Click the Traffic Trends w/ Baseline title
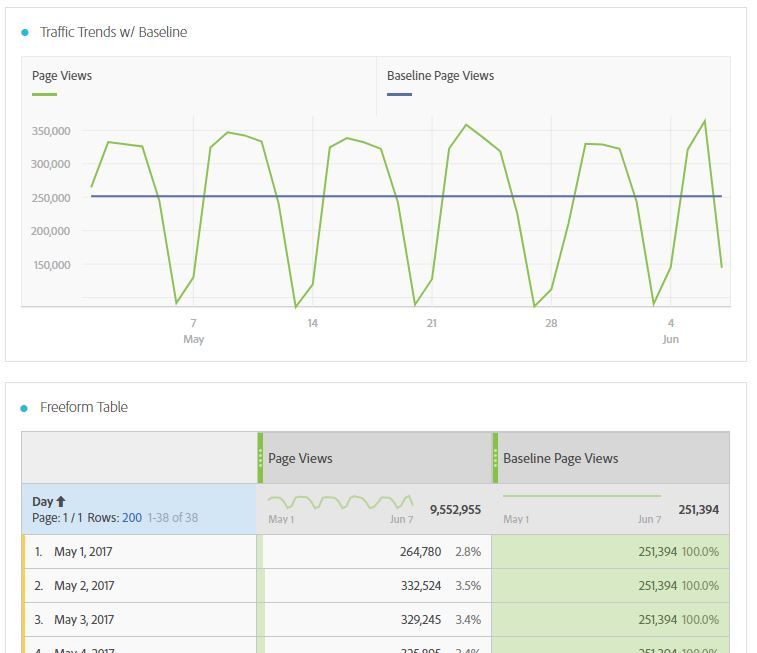The image size is (757, 653). click(x=113, y=33)
